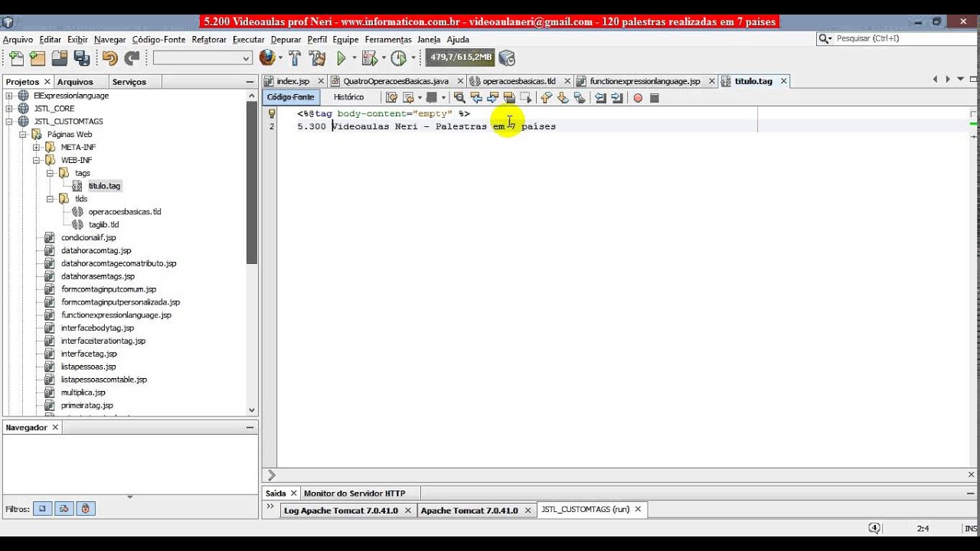Image resolution: width=980 pixels, height=551 pixels.
Task: Select operacoesbasicas.tld in project tree
Action: (125, 212)
